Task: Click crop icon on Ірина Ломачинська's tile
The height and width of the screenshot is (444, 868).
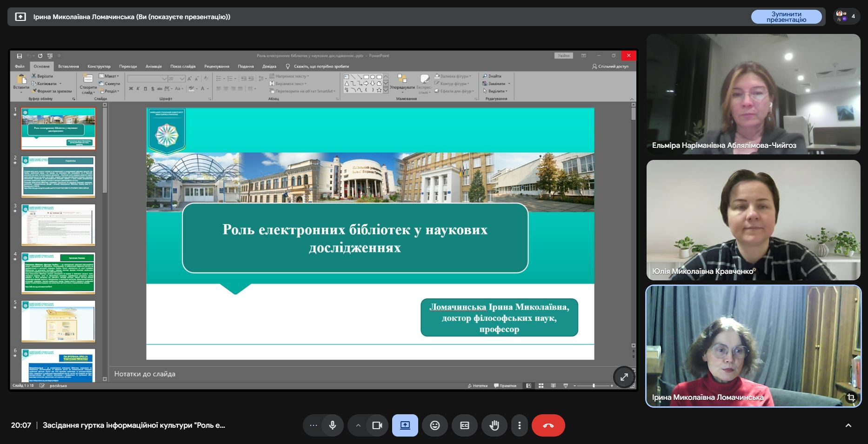Action: tap(851, 398)
